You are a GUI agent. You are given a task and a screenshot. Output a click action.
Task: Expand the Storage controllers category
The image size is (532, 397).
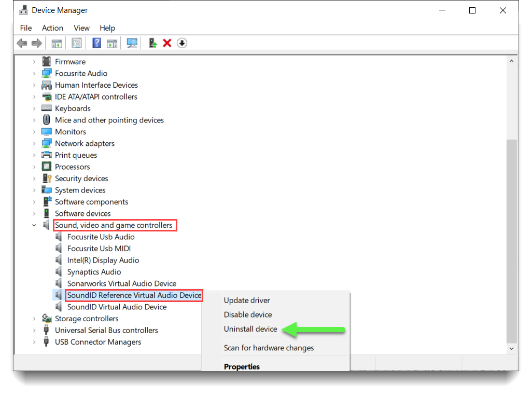click(x=34, y=319)
